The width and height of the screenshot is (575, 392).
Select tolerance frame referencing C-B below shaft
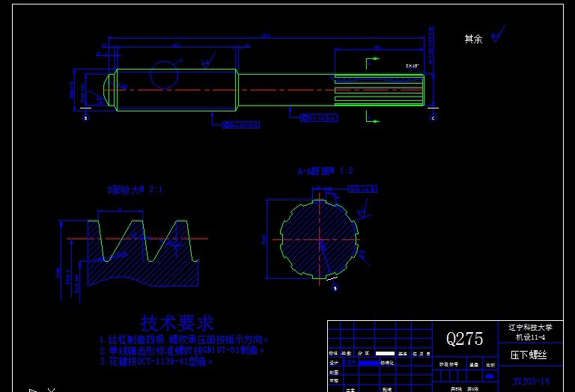tap(319, 118)
